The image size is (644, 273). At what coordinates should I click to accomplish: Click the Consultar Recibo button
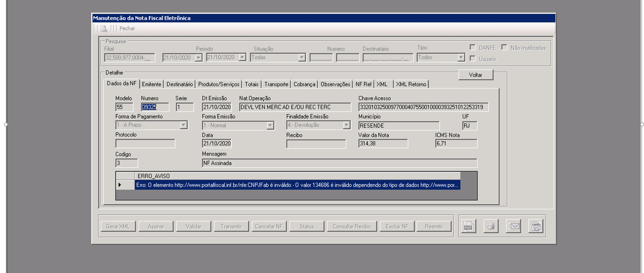[351, 226]
